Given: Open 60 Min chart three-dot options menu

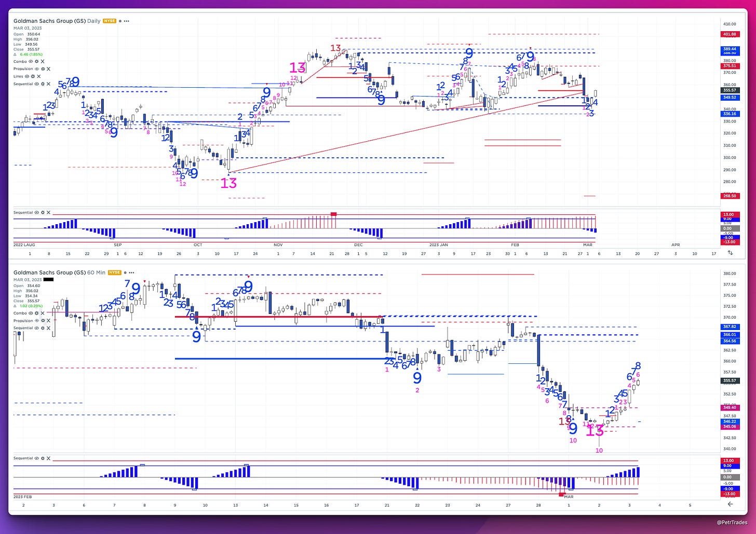Looking at the screenshot, I should pos(131,273).
